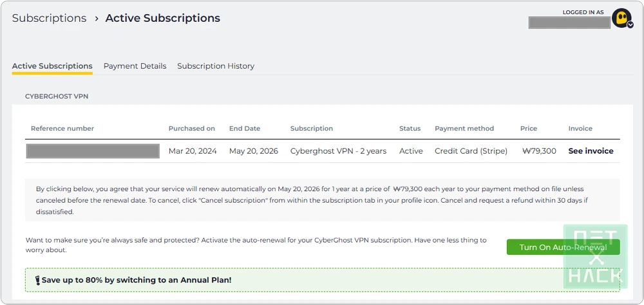Select the redacted reference number cell
The width and height of the screenshot is (644, 305).
tap(93, 151)
